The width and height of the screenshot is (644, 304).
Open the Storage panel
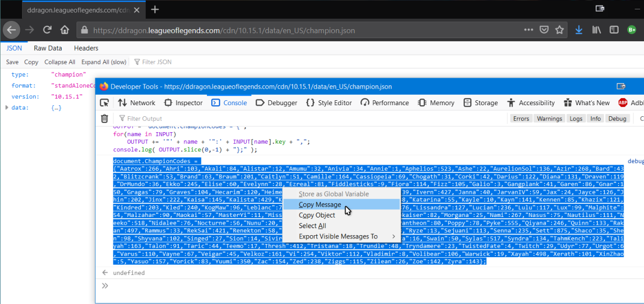pos(480,102)
